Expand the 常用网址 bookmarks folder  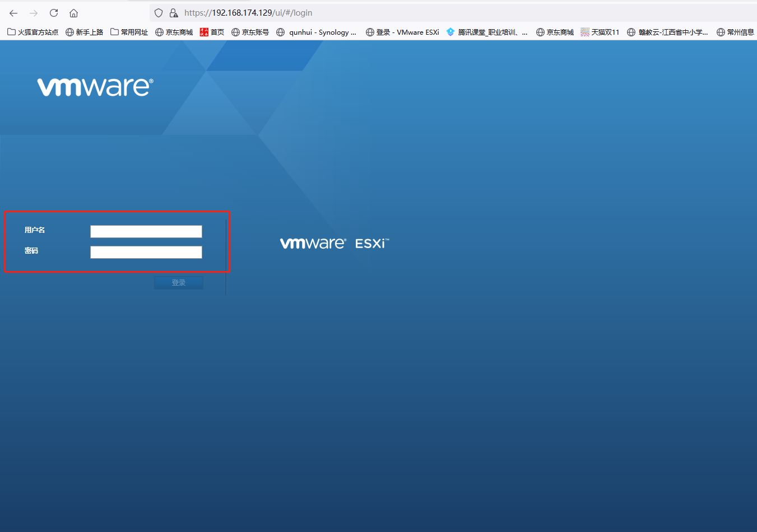[x=129, y=32]
